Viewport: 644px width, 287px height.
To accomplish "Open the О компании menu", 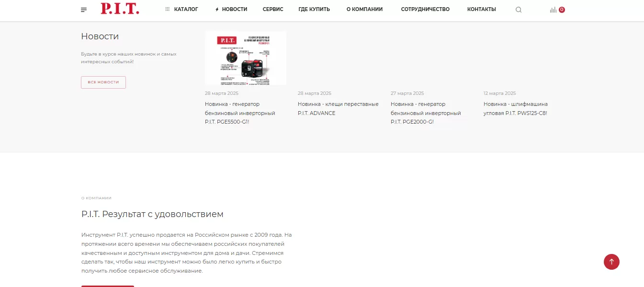I will pos(364,9).
